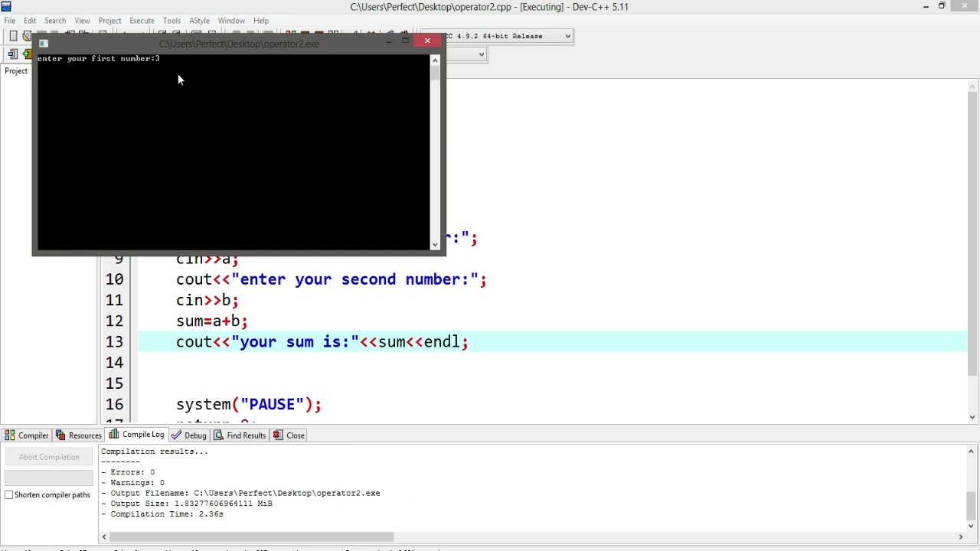Click Close tab in bottom panel
The image size is (980, 551).
(x=289, y=435)
